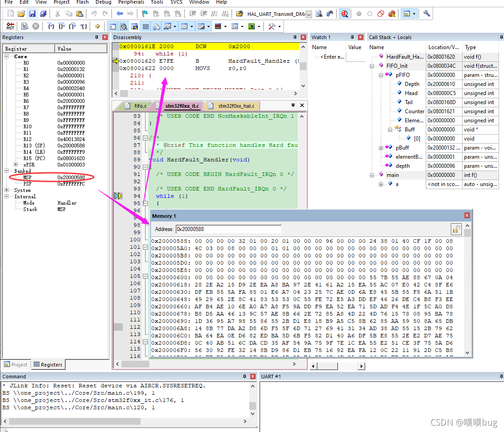Toggle the Command Window icon
504x432 pixels.
[x=112, y=26]
